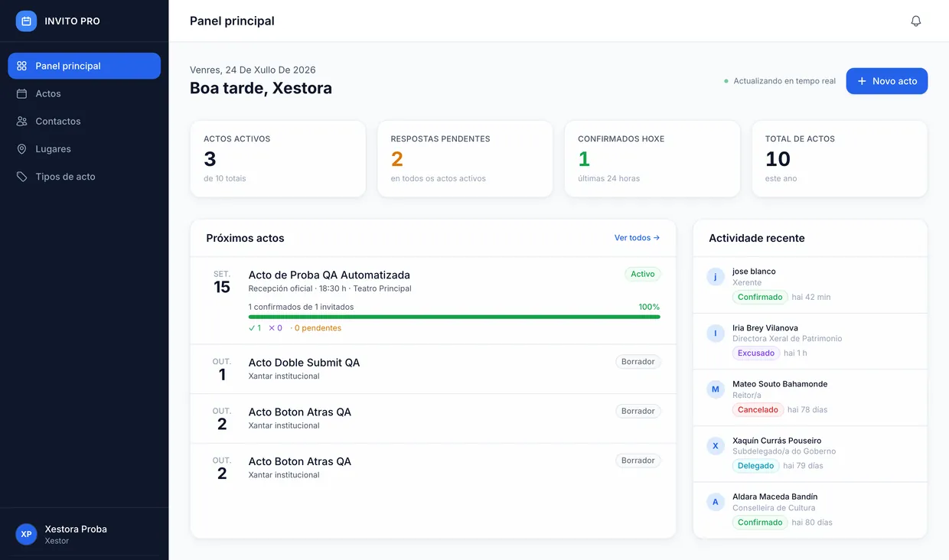Click the Tipos de acto tag icon

point(21,177)
